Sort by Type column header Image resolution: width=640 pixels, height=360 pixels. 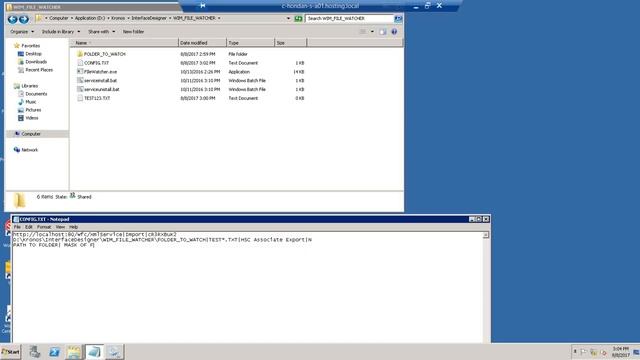click(x=250, y=42)
